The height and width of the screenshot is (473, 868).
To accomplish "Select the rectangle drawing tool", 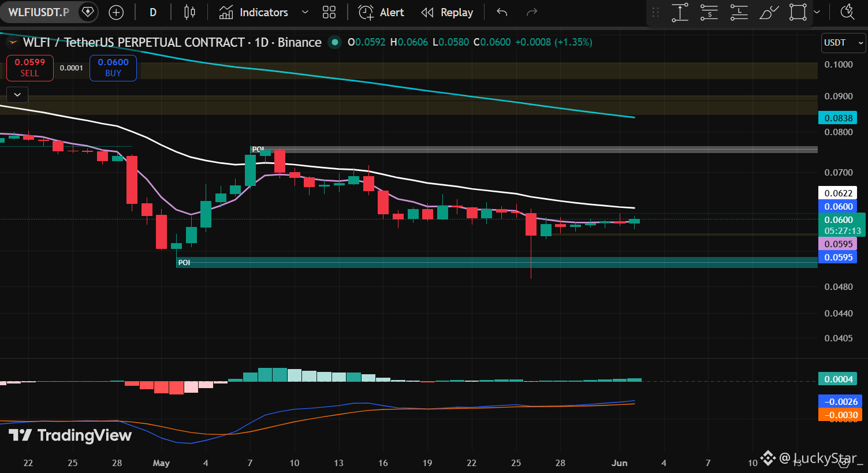I will point(798,12).
